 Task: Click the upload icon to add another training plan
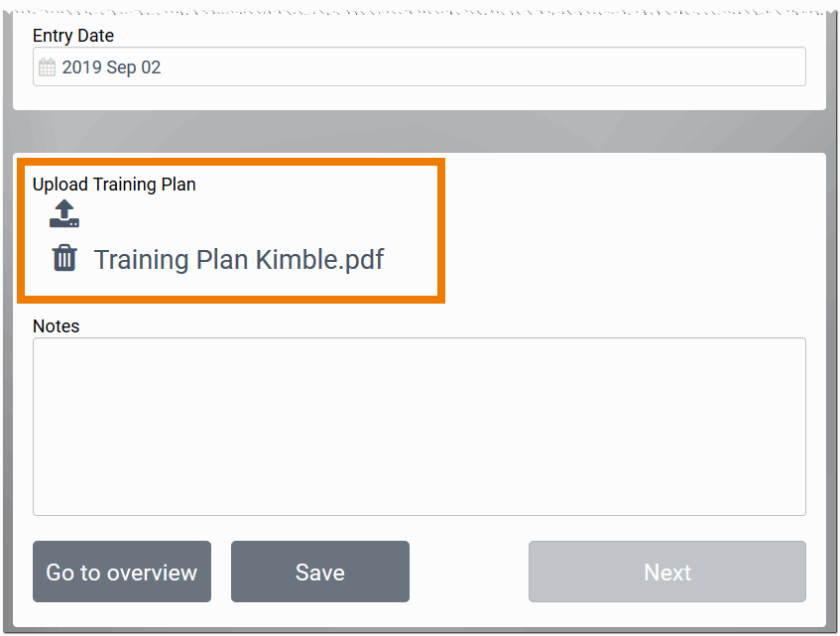(x=63, y=213)
